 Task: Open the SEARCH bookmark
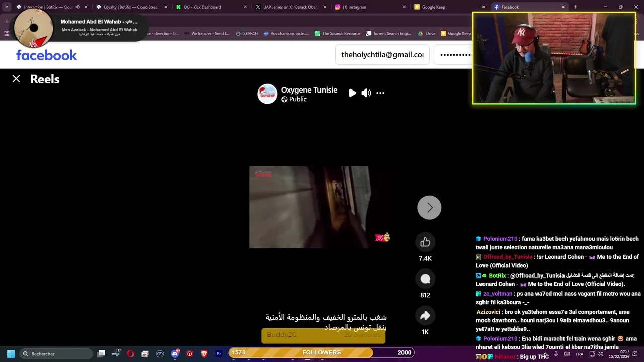247,34
